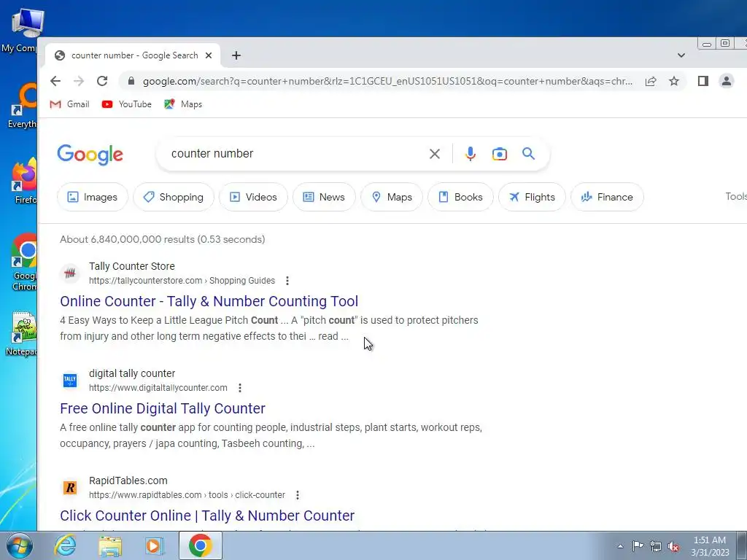Click Tally Counter Store favicon

tap(70, 273)
